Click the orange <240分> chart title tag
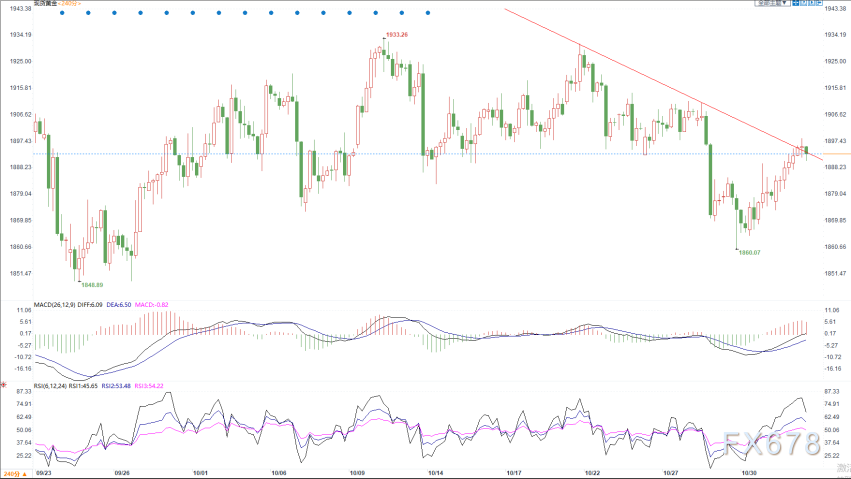Image resolution: width=851 pixels, height=479 pixels. pos(69,3)
